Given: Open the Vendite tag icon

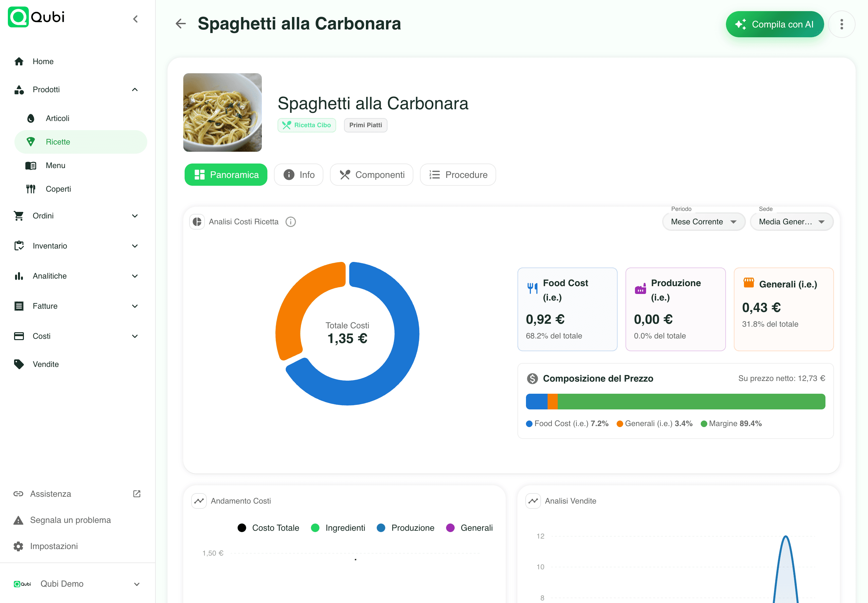Looking at the screenshot, I should coord(19,364).
